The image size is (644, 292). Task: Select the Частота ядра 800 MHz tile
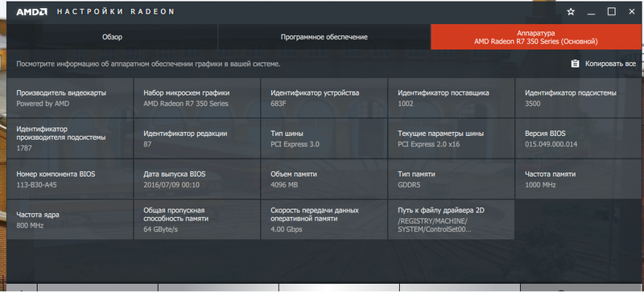click(70, 220)
